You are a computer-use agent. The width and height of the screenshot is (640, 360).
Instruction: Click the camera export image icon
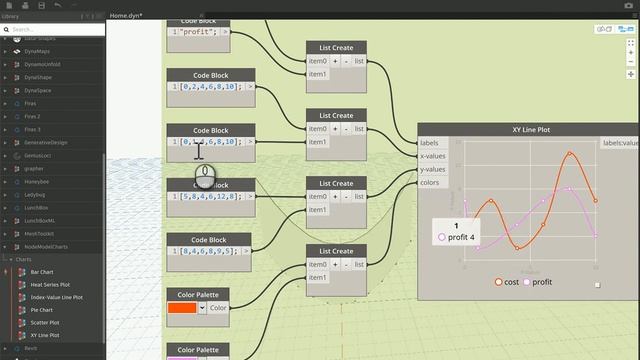click(x=629, y=5)
